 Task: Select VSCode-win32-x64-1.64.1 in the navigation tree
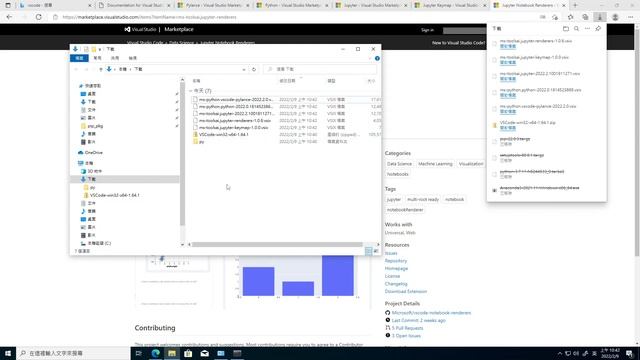pyautogui.click(x=111, y=196)
